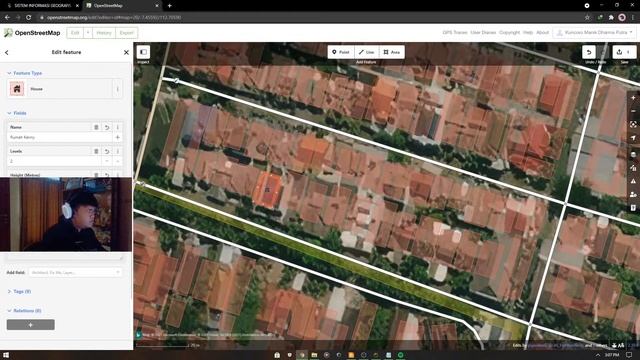Select the highlighted house on the map
The image size is (640, 360).
tap(267, 190)
